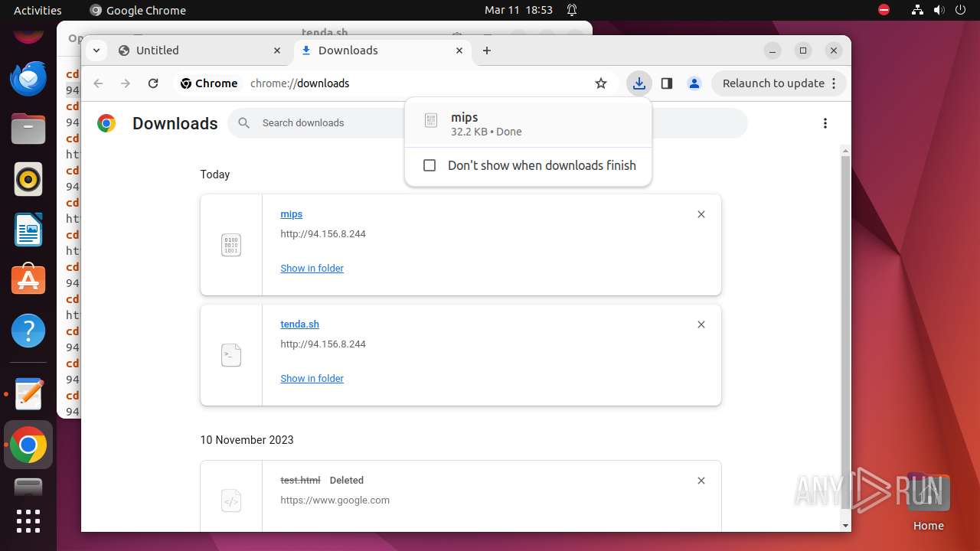Open the Chrome downloads toolbar icon

(x=639, y=83)
